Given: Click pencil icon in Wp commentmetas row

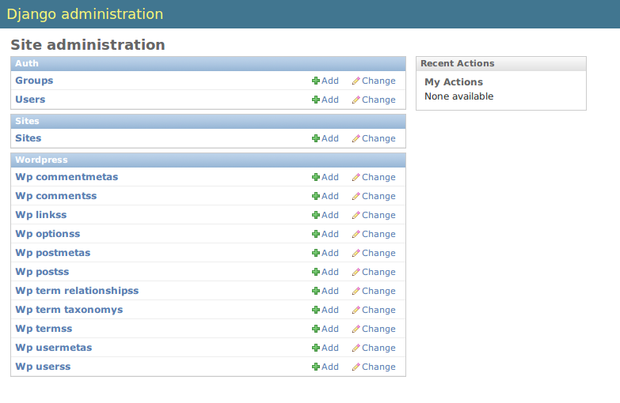Looking at the screenshot, I should 356,178.
